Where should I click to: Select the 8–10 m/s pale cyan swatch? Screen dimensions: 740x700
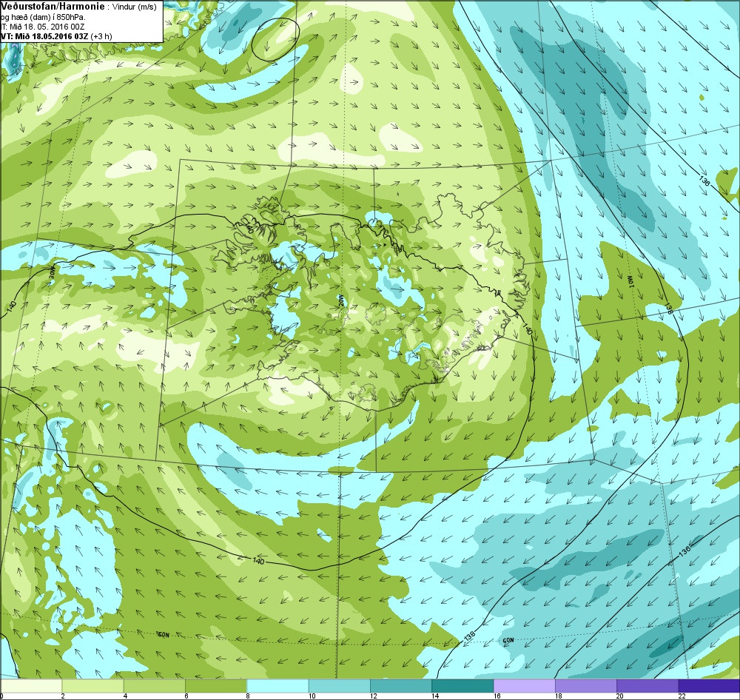pos(278,685)
